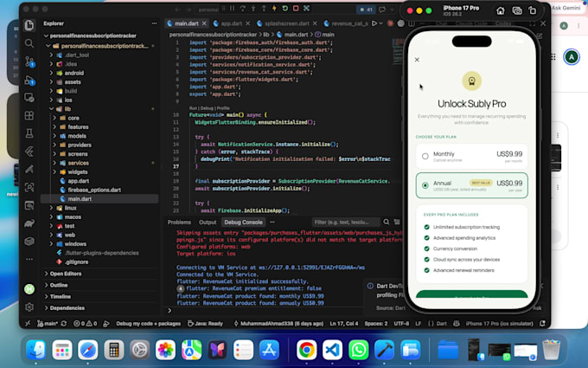This screenshot has width=588, height=368.
Task: Take a simulator screenshot
Action: click(x=517, y=11)
